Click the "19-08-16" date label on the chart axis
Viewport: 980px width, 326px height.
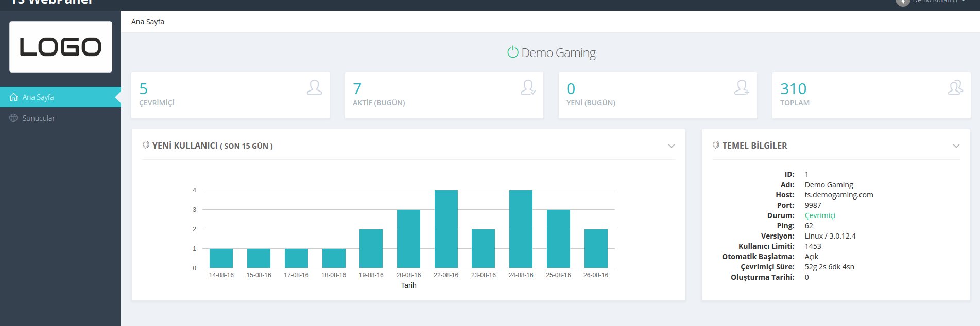point(371,275)
